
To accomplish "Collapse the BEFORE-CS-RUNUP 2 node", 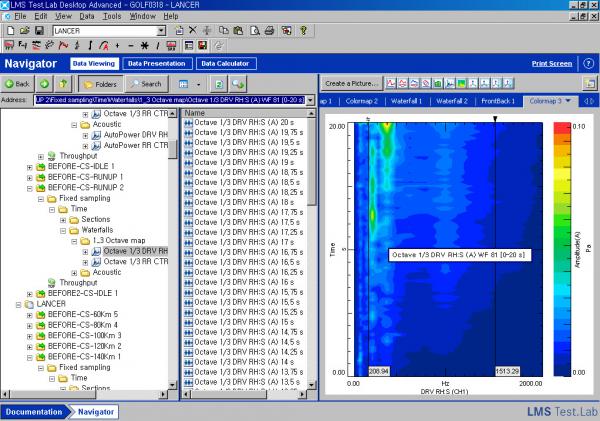I will (29, 188).
